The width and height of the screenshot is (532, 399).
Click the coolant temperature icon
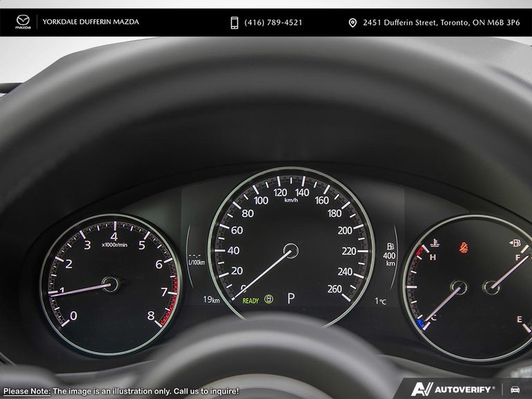[x=435, y=243]
